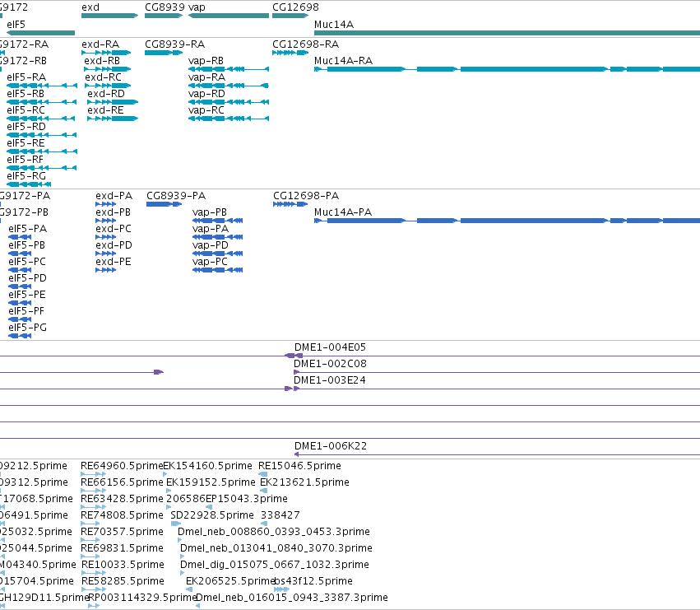This screenshot has width=700, height=610.
Task: Select the exd gene bar
Action: 110,16
